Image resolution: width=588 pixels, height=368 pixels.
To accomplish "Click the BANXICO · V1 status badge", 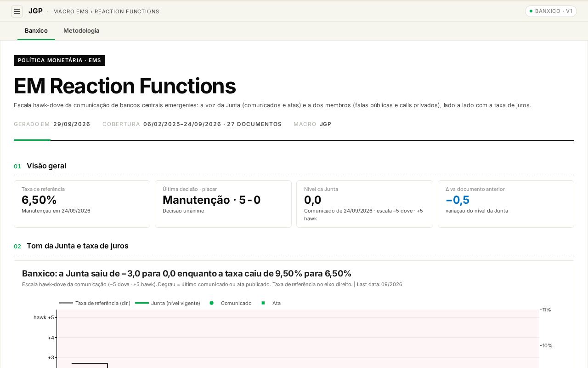I will [551, 11].
